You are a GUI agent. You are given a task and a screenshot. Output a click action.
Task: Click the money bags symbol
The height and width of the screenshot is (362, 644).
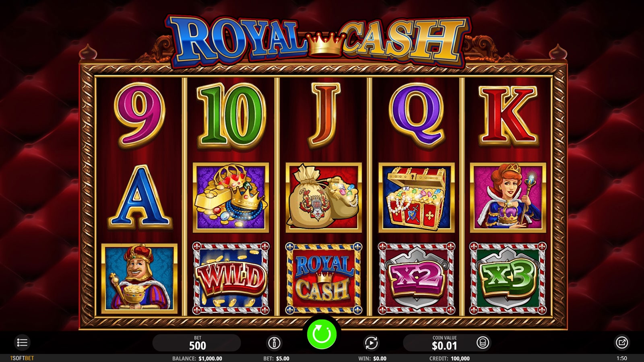click(x=324, y=198)
